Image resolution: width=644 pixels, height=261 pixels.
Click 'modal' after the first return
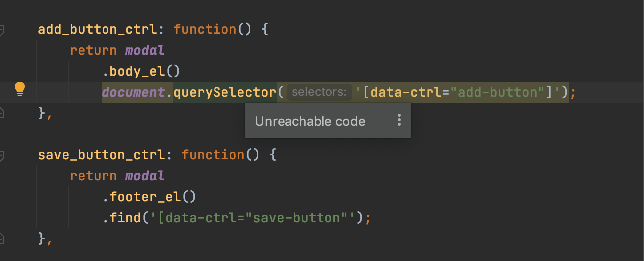tap(145, 50)
